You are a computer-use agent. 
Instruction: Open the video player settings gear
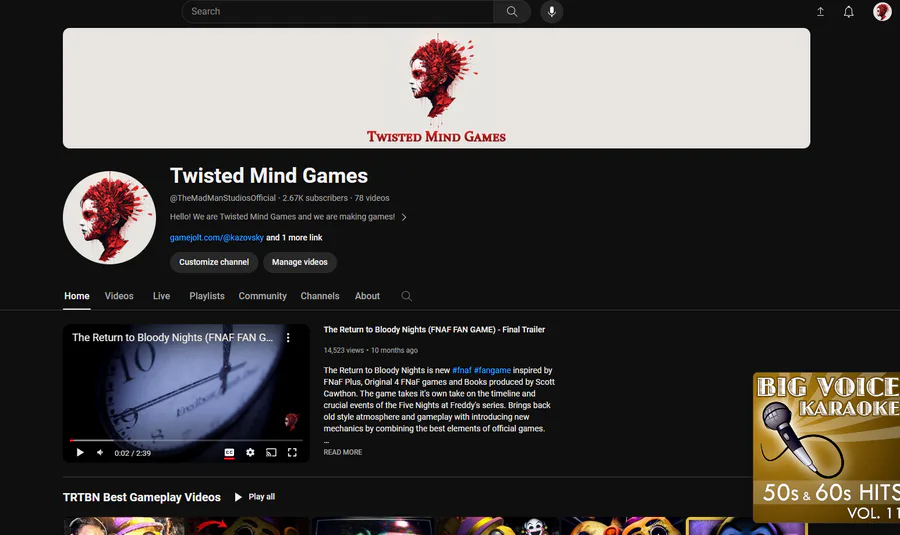(250, 452)
